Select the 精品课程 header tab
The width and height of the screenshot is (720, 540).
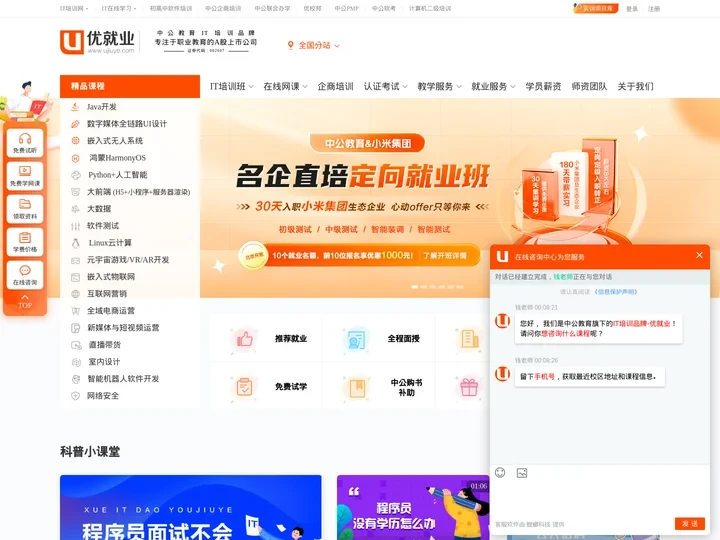(130, 86)
